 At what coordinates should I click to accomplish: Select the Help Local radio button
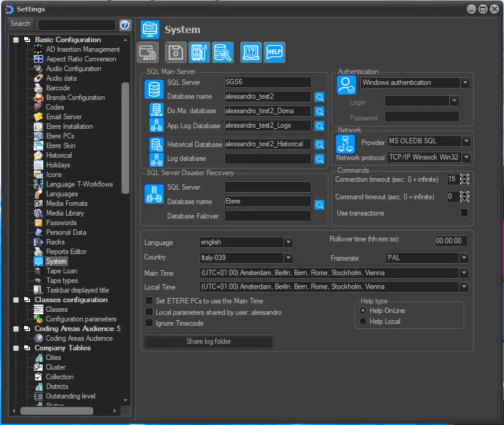tap(363, 321)
